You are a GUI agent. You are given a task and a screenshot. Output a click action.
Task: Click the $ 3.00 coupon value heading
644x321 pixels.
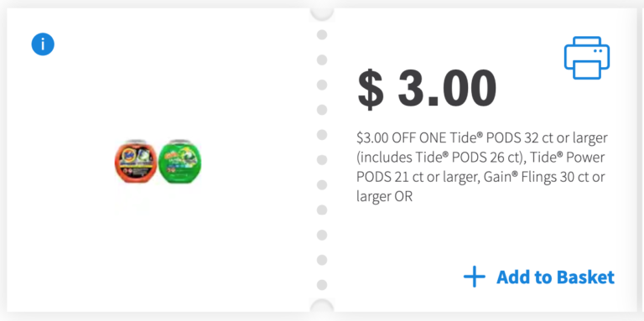(427, 89)
